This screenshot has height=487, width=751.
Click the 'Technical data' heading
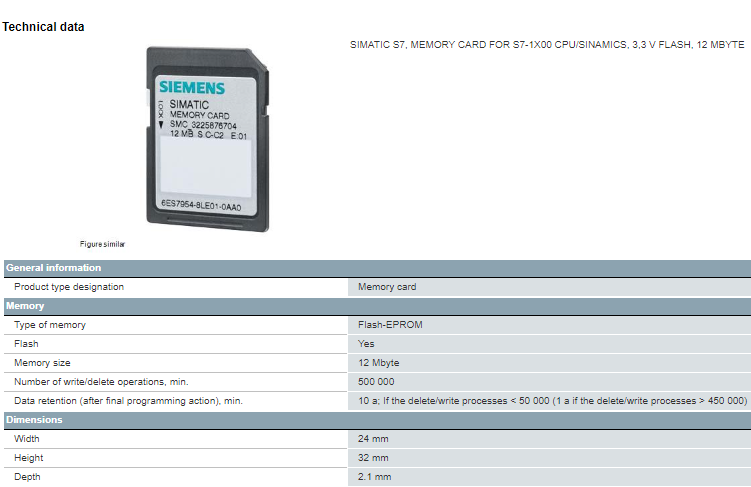tap(43, 27)
